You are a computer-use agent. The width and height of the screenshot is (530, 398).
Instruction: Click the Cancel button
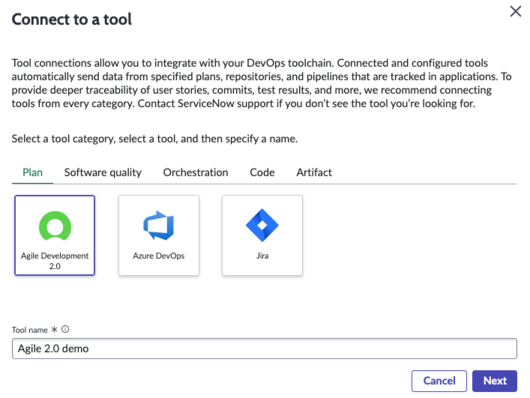pyautogui.click(x=439, y=381)
